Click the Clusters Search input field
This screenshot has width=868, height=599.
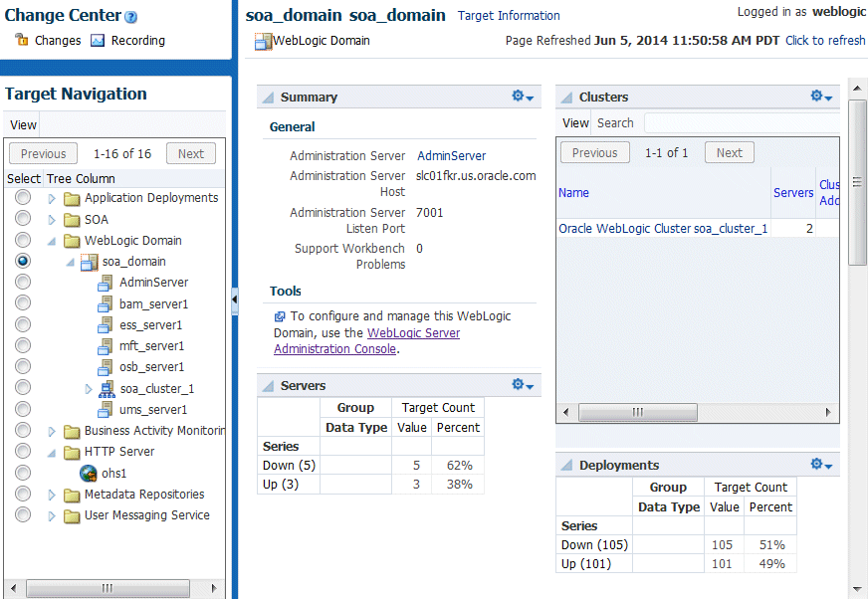pyautogui.click(x=742, y=123)
